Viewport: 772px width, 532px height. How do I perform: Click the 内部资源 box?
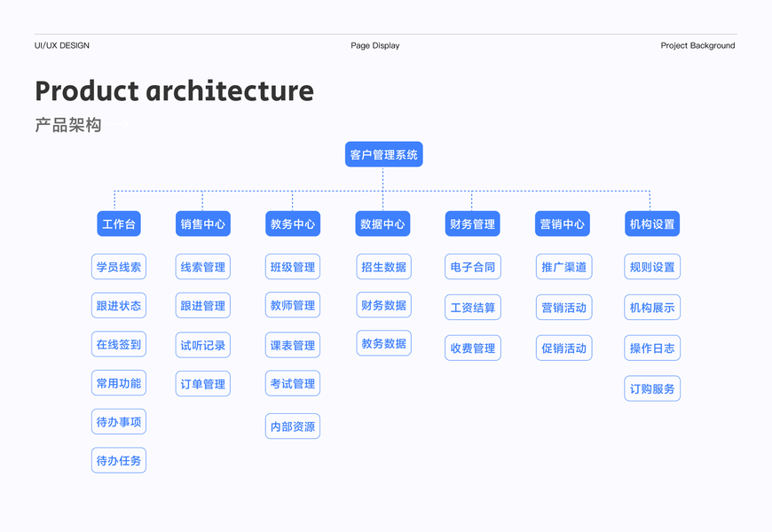pos(293,426)
